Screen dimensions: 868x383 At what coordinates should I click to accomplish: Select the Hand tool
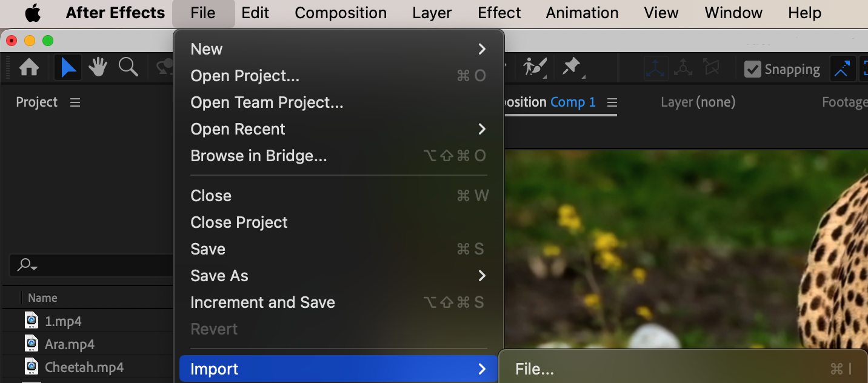coord(98,68)
